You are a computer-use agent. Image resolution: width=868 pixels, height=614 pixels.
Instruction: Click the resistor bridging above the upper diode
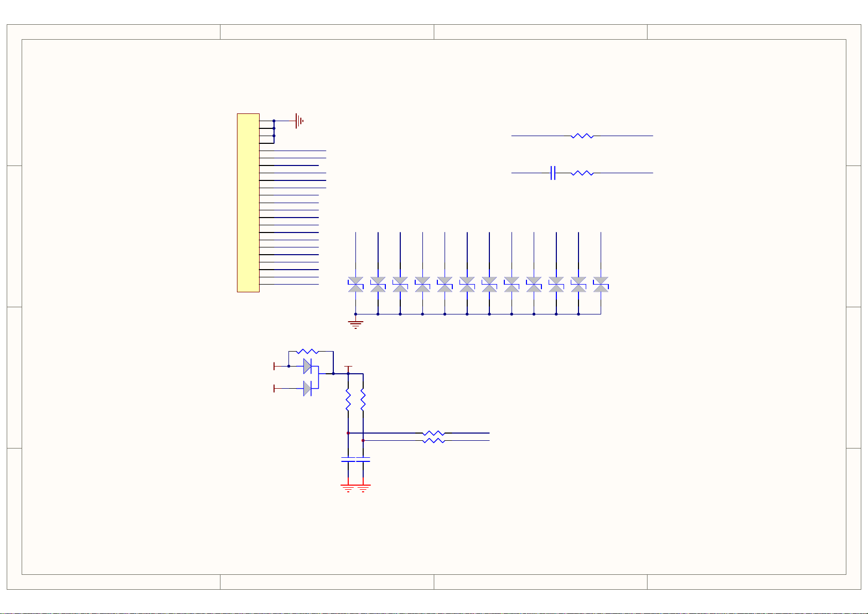(309, 352)
